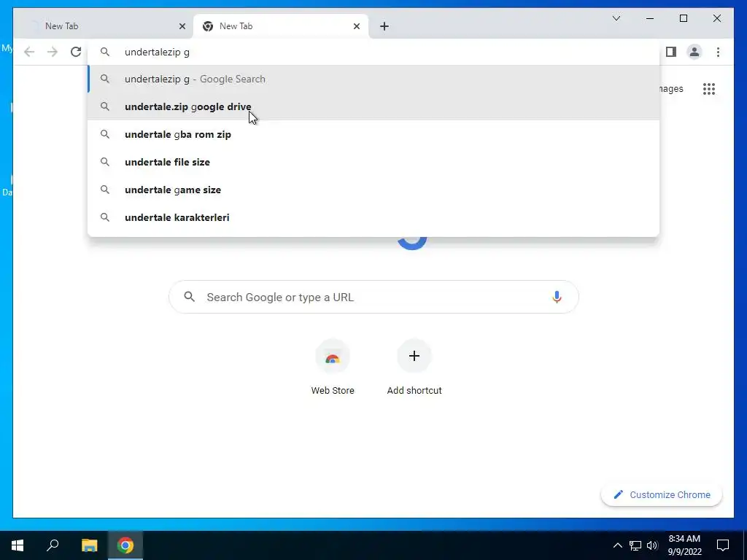Close the first New Tab
The height and width of the screenshot is (560, 747).
click(x=182, y=26)
